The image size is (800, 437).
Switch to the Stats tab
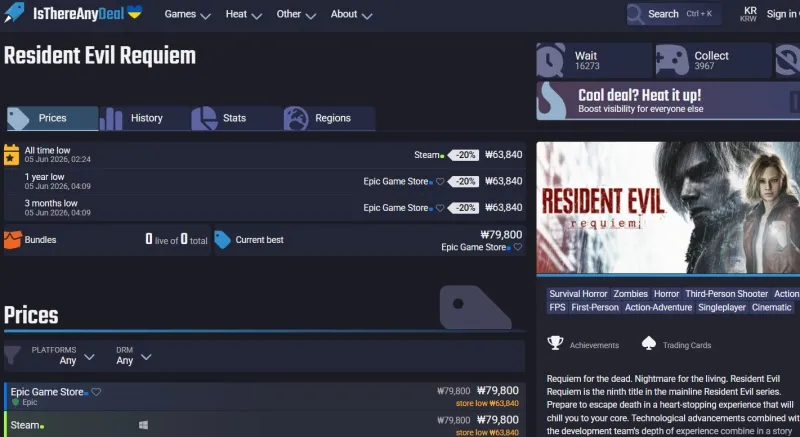click(x=237, y=118)
